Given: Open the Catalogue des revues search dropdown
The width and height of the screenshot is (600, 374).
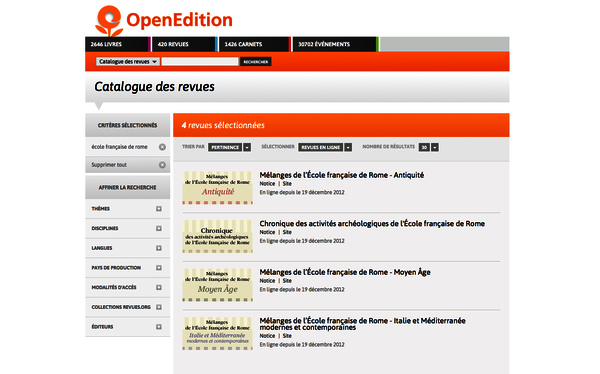Looking at the screenshot, I should click(128, 62).
